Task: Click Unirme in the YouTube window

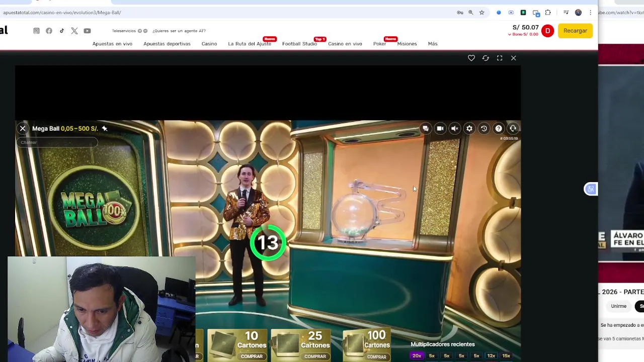Action: (619, 306)
